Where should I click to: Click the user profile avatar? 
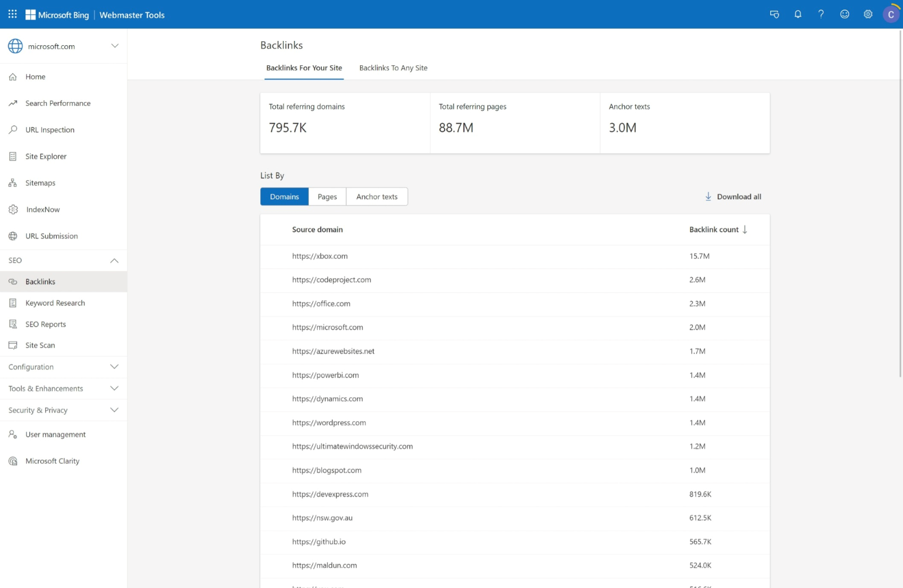(891, 14)
